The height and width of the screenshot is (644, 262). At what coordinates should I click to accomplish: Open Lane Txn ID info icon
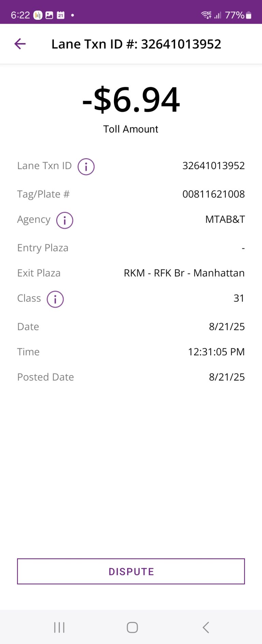pos(86,167)
